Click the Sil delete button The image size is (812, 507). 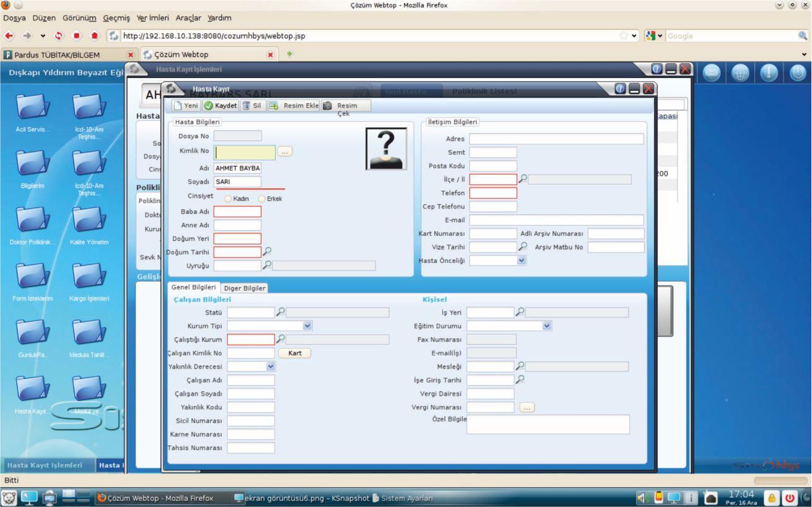(251, 106)
